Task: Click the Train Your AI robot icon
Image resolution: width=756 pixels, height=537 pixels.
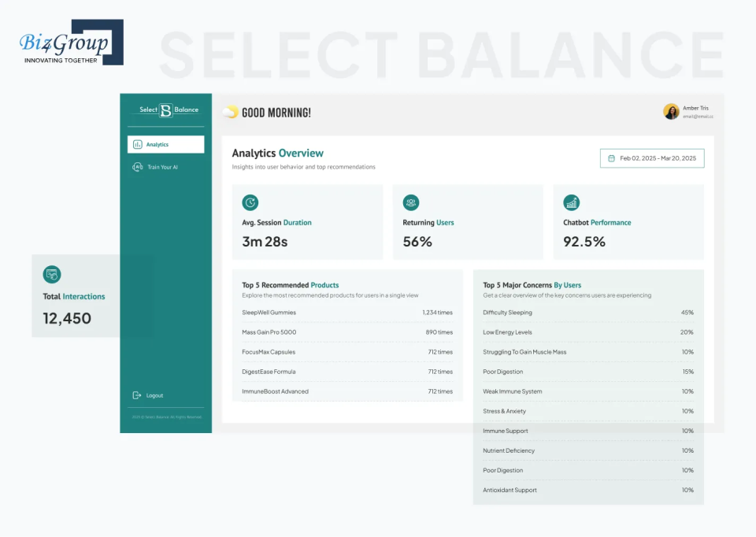Action: click(x=136, y=167)
